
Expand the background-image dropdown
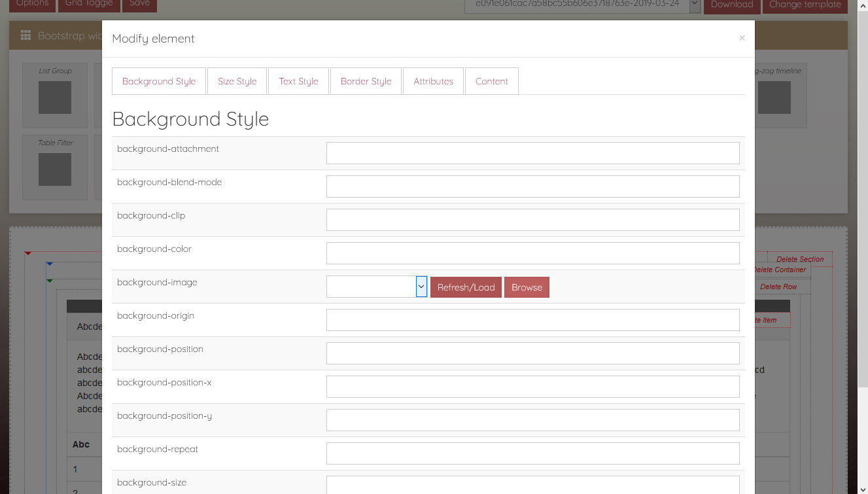point(421,287)
